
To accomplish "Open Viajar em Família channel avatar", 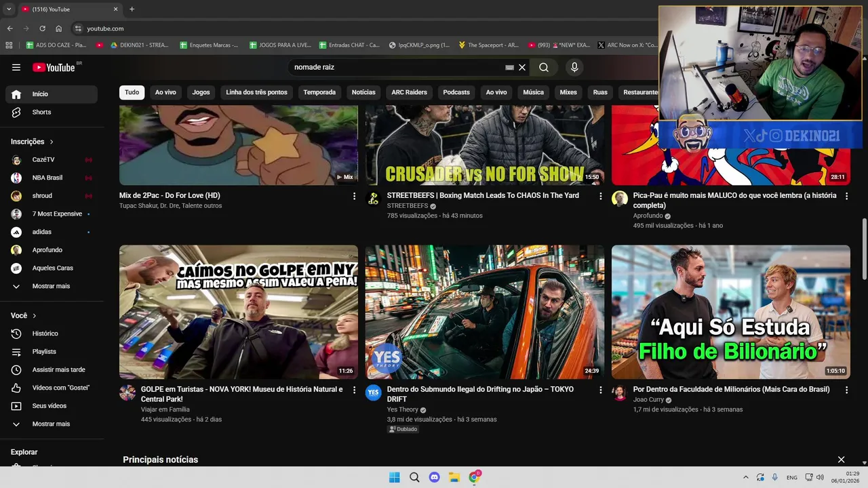I will (127, 393).
